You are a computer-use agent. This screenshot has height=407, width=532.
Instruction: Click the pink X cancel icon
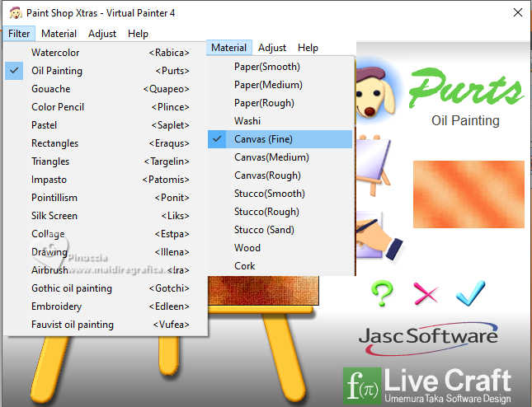426,293
